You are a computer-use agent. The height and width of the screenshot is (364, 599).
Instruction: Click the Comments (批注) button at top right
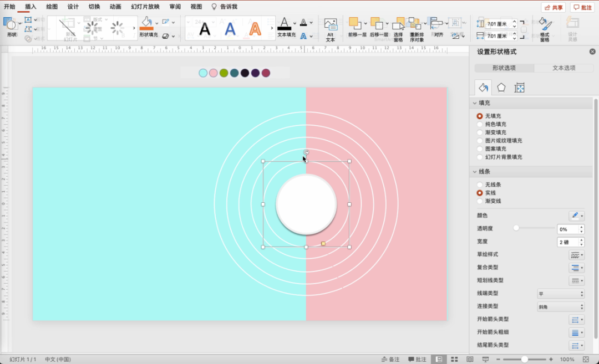582,7
